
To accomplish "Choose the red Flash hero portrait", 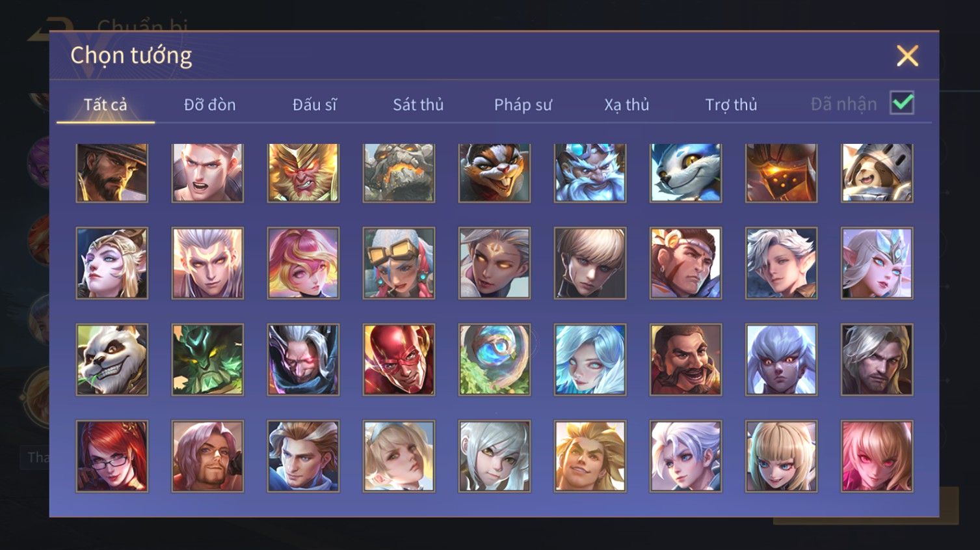I will [399, 359].
